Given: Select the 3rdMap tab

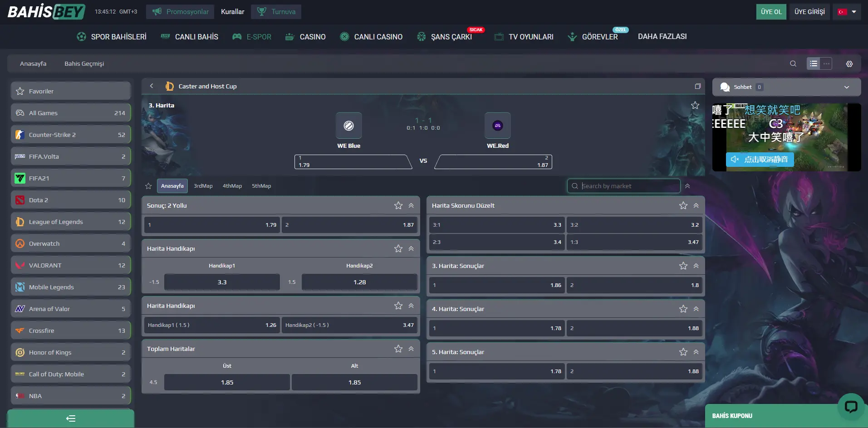Looking at the screenshot, I should point(203,186).
